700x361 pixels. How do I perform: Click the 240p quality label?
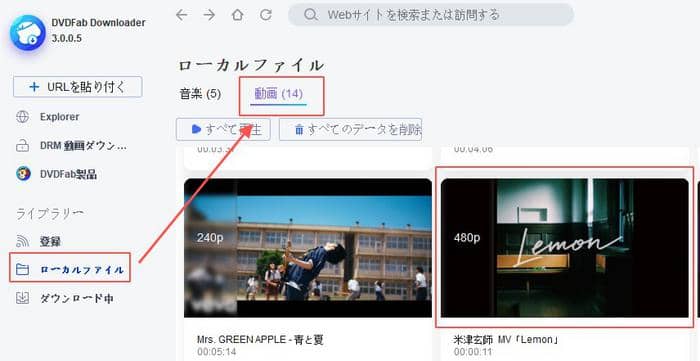pyautogui.click(x=210, y=238)
